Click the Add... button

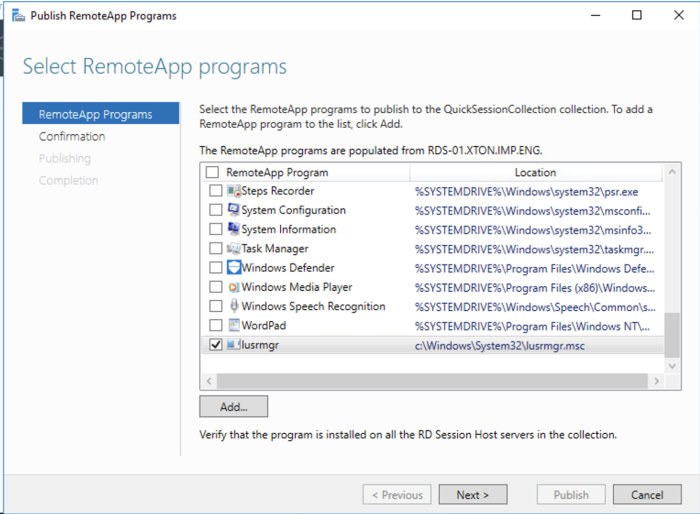[x=233, y=406]
